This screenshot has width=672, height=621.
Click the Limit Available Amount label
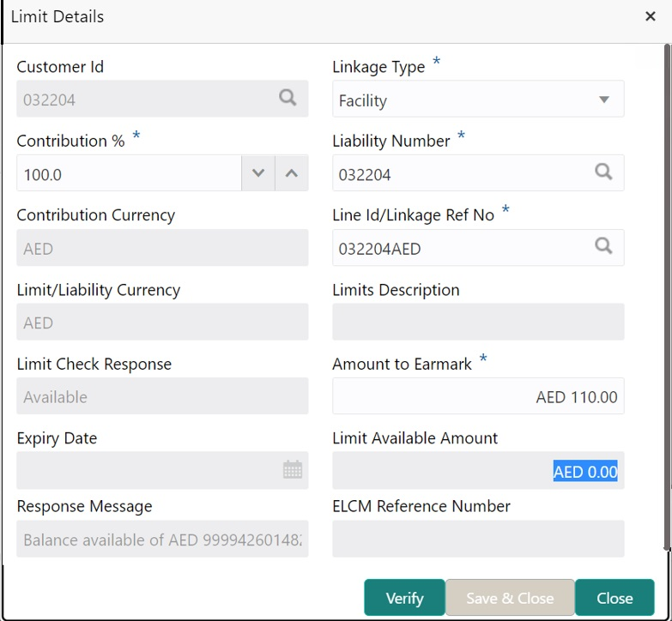[415, 438]
